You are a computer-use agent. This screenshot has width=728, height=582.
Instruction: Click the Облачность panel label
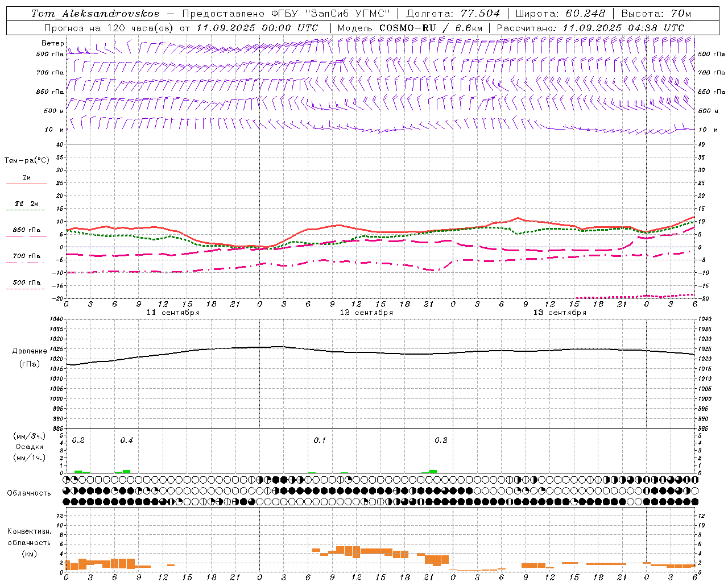tap(29, 493)
